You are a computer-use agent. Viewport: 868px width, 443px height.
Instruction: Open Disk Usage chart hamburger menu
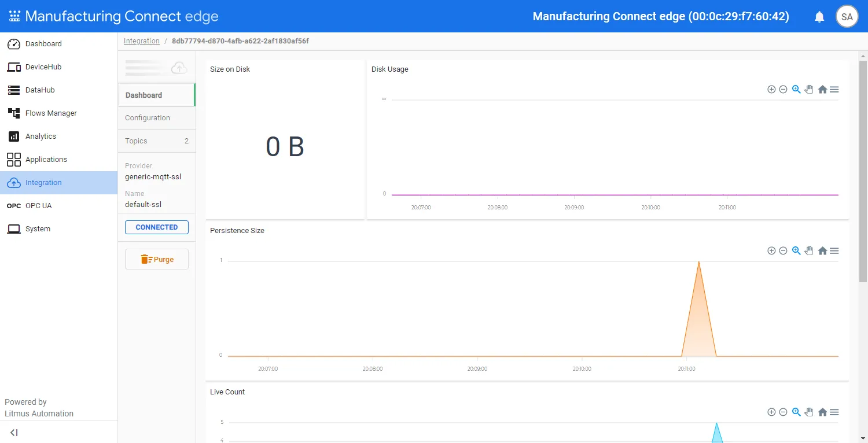point(834,90)
